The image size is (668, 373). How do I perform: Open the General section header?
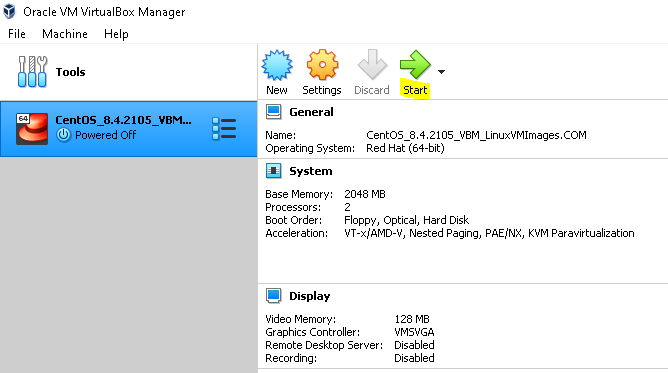coord(311,112)
